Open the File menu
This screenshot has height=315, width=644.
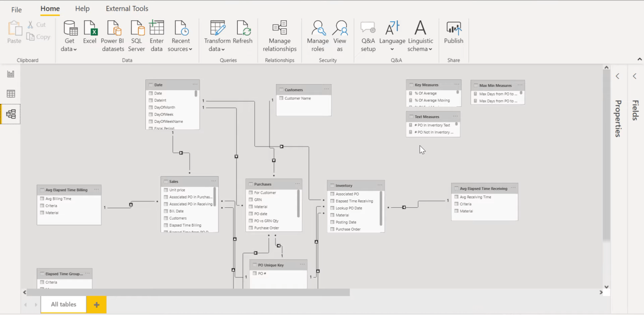[x=17, y=9]
